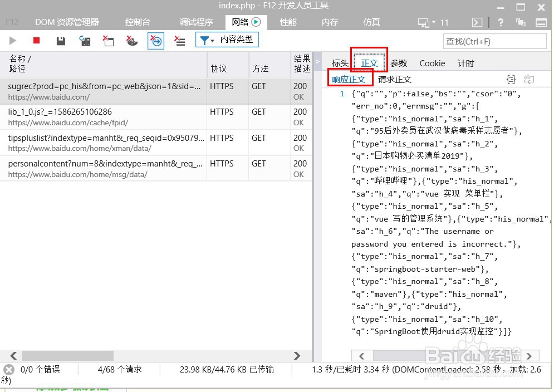Viewport: 554px width, 392px height.
Task: Click the 4/68 个请求 status text
Action: click(x=120, y=370)
